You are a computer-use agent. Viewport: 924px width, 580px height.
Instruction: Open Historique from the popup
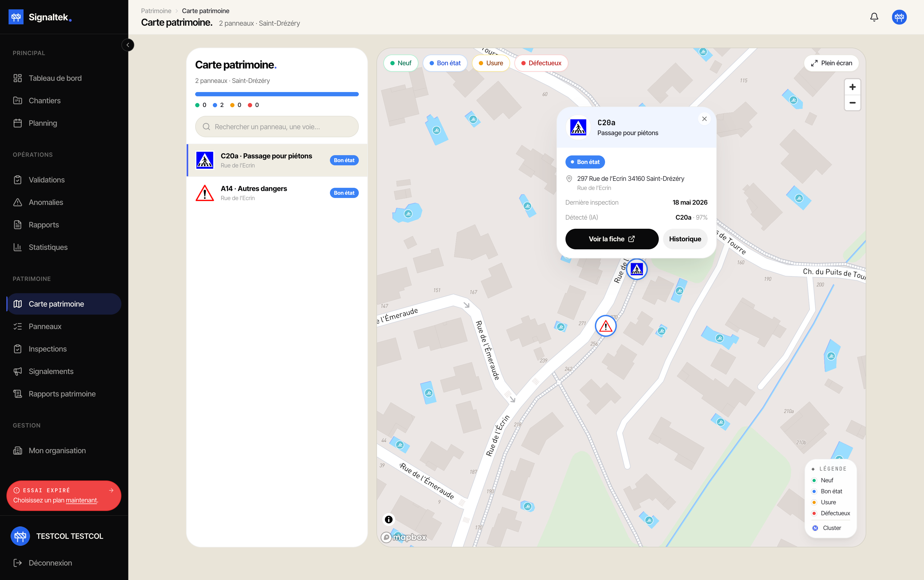[x=685, y=239]
